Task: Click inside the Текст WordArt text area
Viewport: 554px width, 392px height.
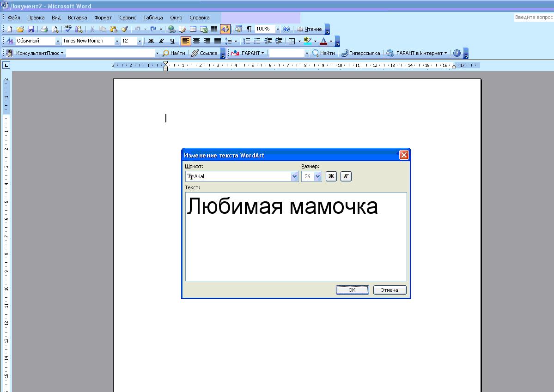Action: [296, 236]
